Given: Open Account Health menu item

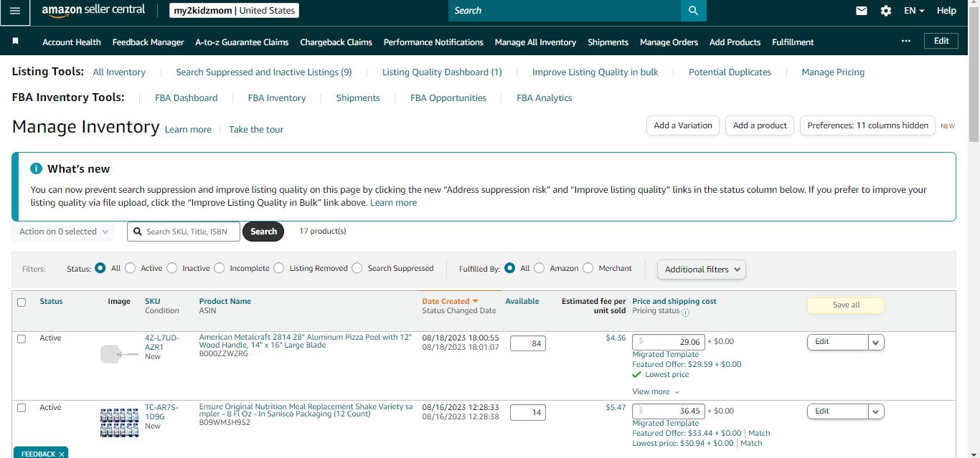Looking at the screenshot, I should pos(72,42).
